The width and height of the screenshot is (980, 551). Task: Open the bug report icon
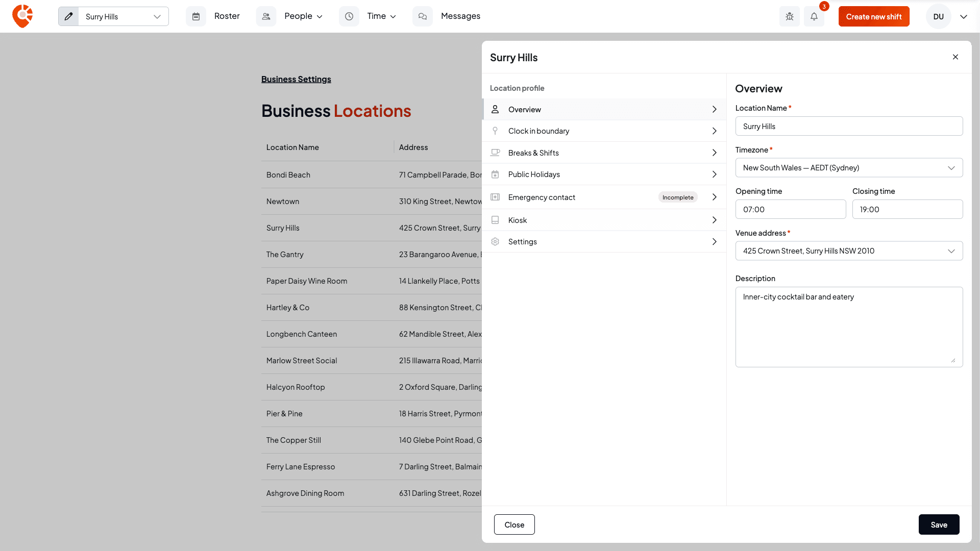coord(790,16)
